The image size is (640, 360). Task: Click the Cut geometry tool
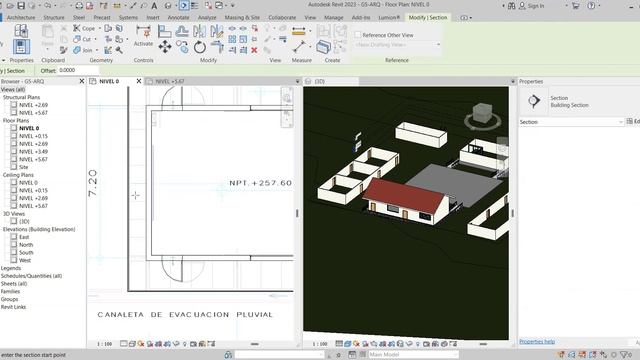(82, 39)
